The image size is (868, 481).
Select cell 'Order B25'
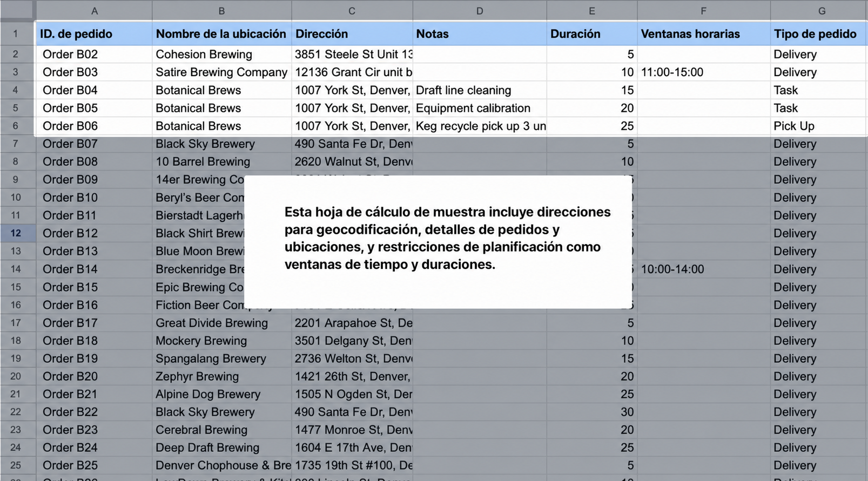tap(94, 465)
